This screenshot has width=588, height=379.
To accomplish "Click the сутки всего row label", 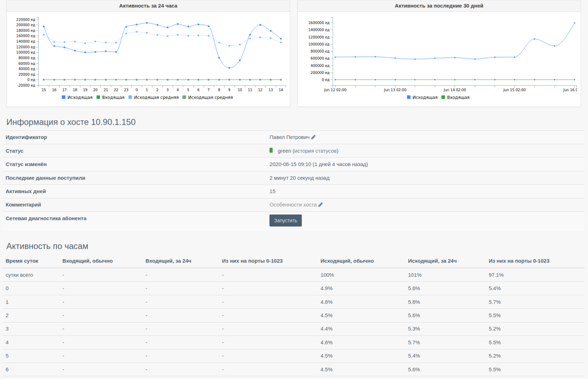I will 19,275.
